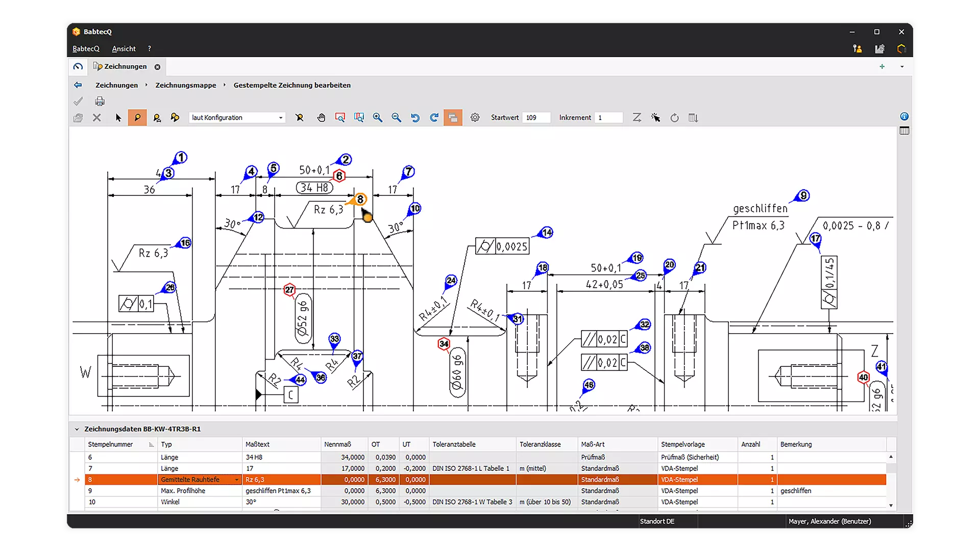This screenshot has width=980, height=551.
Task: Toggle the highlighted single stamp tool
Action: click(137, 118)
